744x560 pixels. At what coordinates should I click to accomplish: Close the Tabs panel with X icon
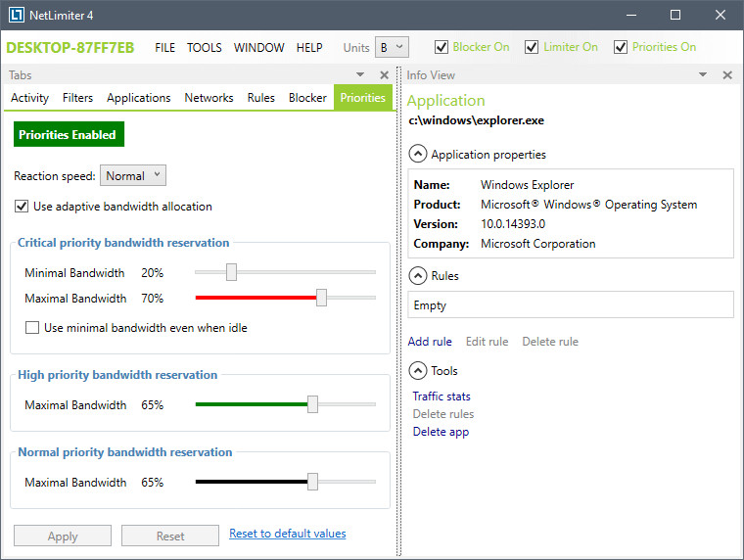tap(384, 75)
